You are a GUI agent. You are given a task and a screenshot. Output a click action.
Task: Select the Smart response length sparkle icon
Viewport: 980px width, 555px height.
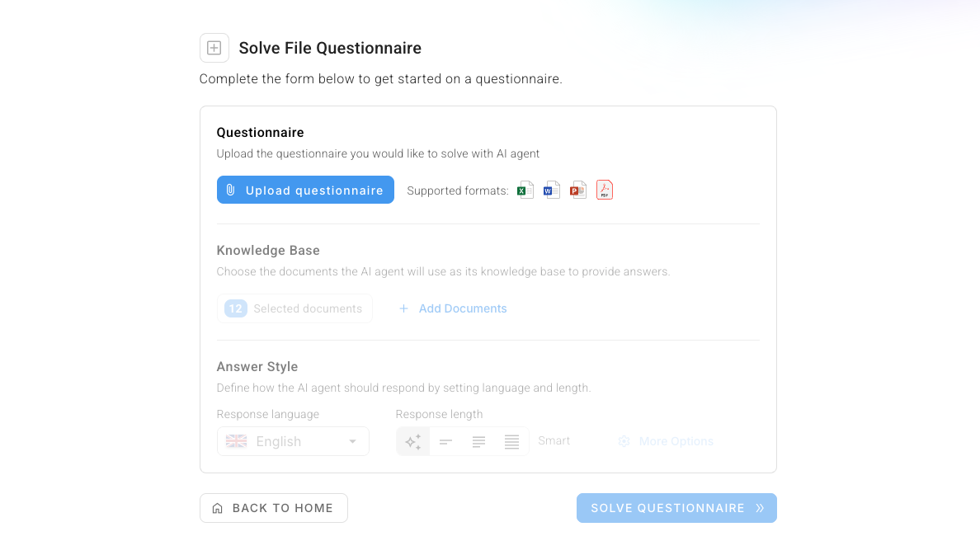pyautogui.click(x=413, y=442)
